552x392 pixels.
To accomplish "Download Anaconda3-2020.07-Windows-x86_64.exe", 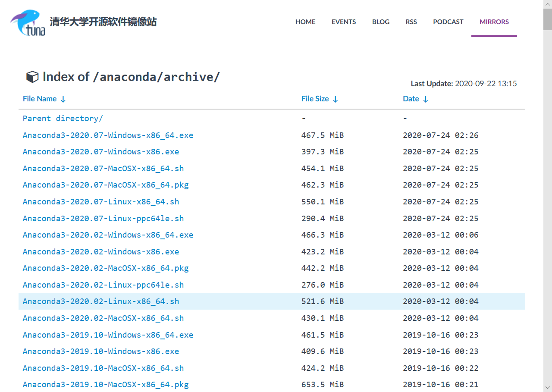I will pos(108,135).
